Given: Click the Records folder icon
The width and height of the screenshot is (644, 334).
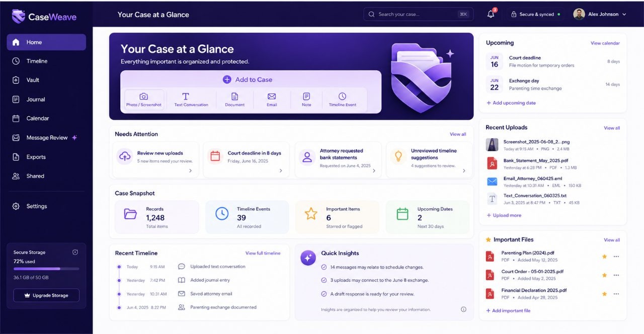Looking at the screenshot, I should tap(131, 214).
